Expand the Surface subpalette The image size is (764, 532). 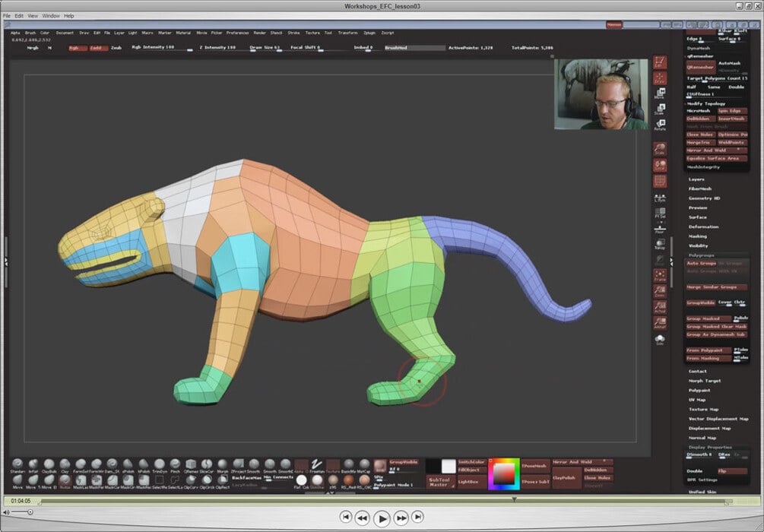point(697,217)
